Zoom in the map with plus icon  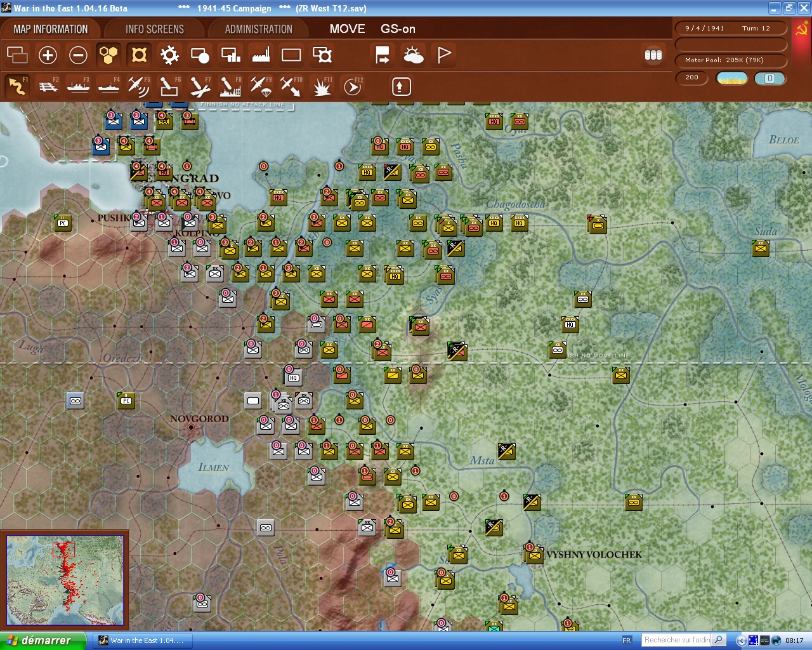point(48,55)
